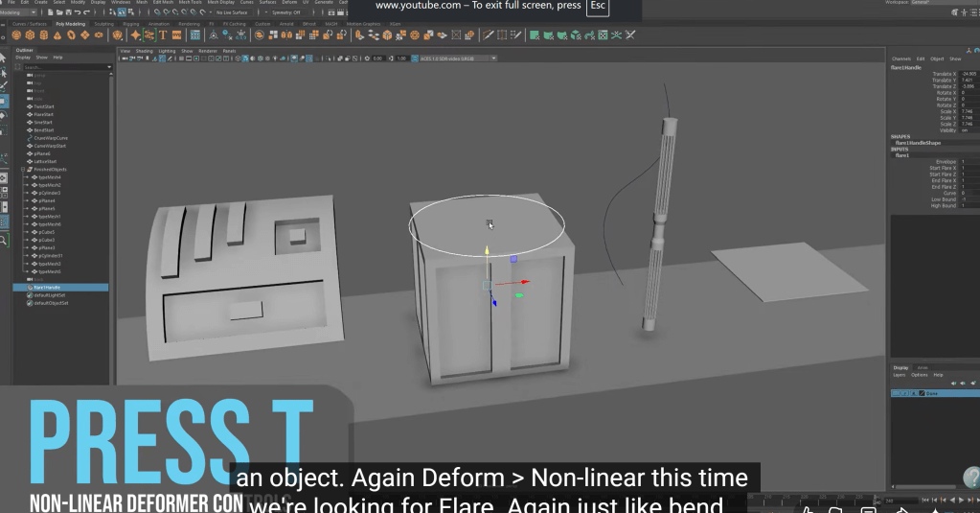Open the Lighting menu in the viewport panel

167,51
